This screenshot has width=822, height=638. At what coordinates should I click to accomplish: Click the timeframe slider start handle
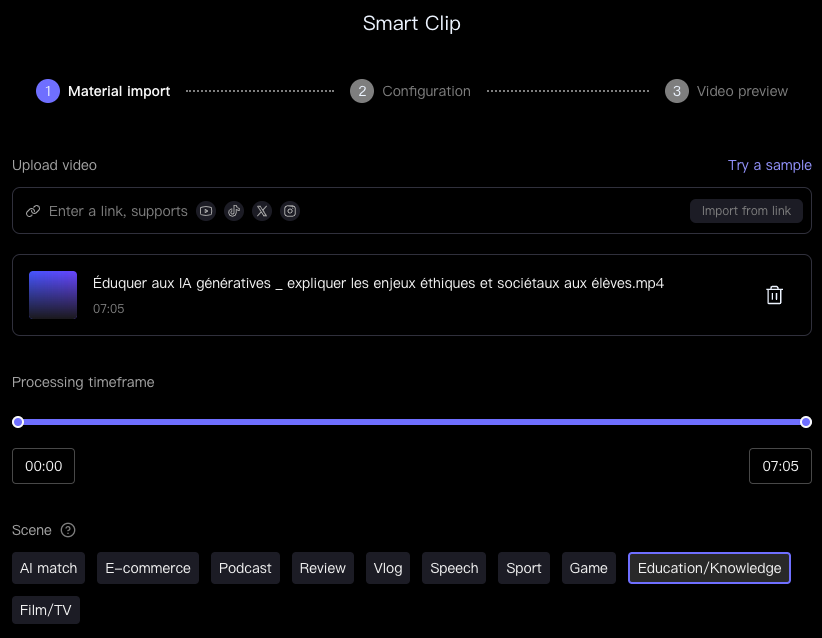pyautogui.click(x=18, y=422)
